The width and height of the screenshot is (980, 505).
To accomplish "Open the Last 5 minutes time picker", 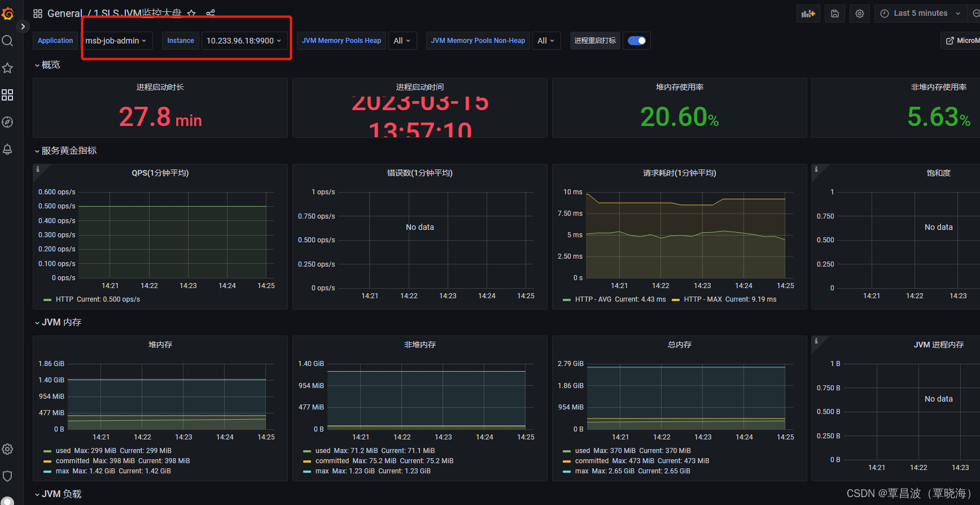I will pos(921,14).
